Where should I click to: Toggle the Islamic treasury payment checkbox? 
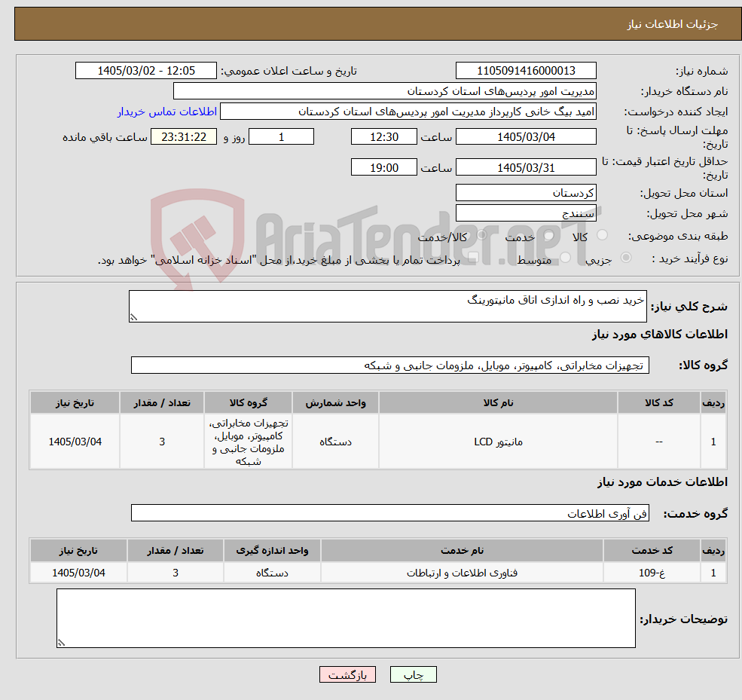pyautogui.click(x=473, y=258)
